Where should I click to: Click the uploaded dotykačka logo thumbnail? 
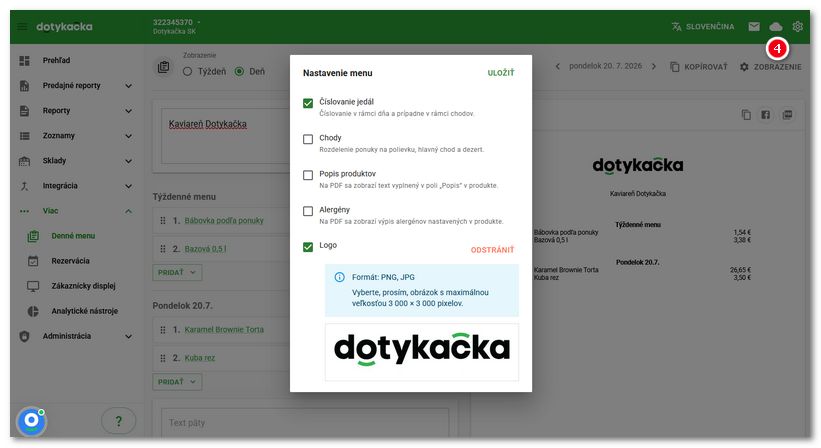pyautogui.click(x=422, y=352)
